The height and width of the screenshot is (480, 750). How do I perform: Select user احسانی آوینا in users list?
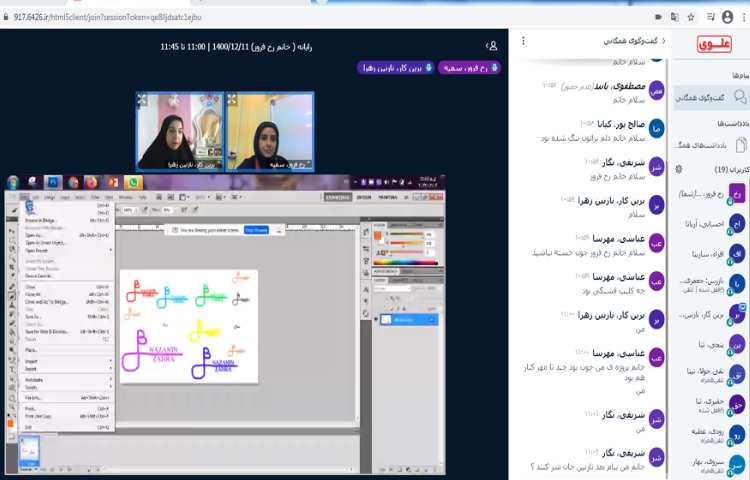tap(712, 224)
